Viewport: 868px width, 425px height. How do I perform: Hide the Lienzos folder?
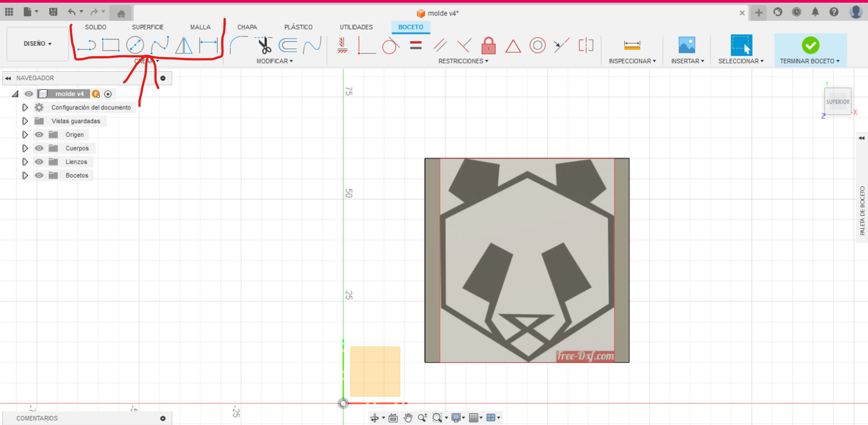click(x=39, y=161)
